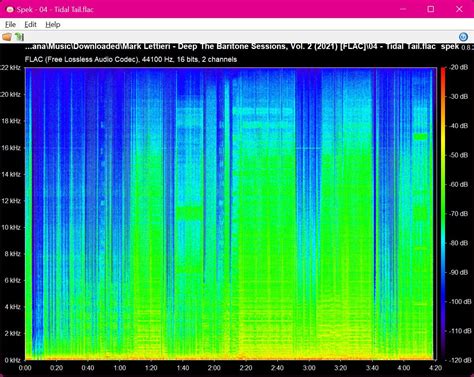The image size is (474, 377).
Task: Click the 2 kHz frequency label
Action: (12, 333)
